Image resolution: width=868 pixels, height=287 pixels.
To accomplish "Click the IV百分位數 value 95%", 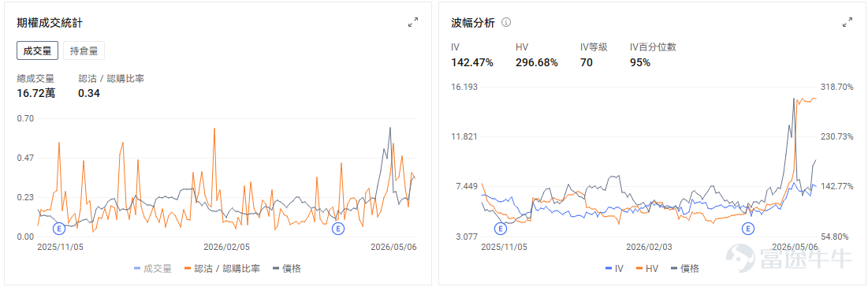I will point(640,62).
